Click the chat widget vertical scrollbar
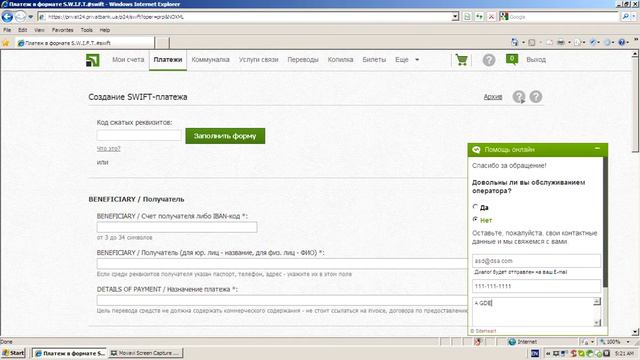This screenshot has width=640, height=360. [605, 222]
